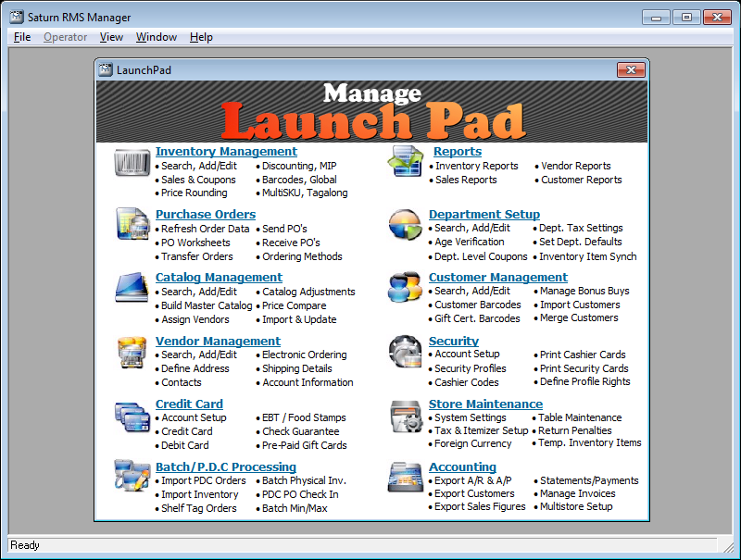Maximize the Saturn RMS Manager window
The width and height of the screenshot is (741, 560).
(686, 18)
